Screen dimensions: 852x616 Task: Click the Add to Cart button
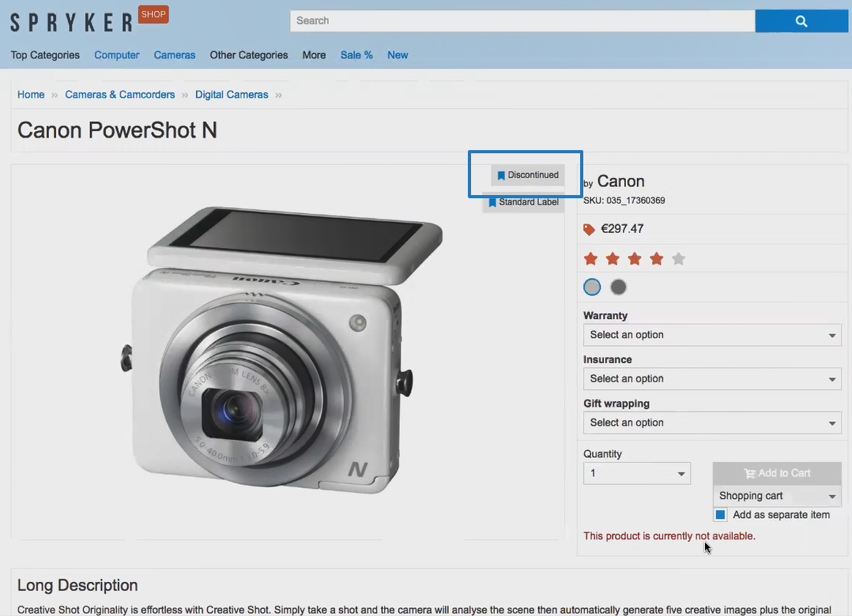point(777,473)
